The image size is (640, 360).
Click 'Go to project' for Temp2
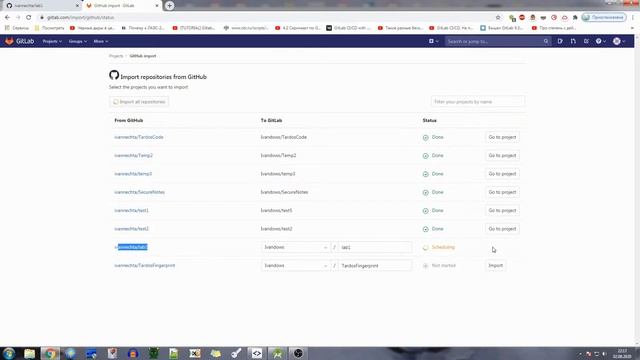coord(502,156)
